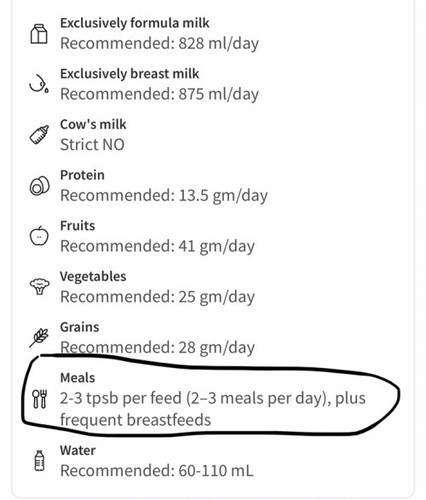The height and width of the screenshot is (500, 426).
Task: Click the breast milk icon
Action: point(39,83)
